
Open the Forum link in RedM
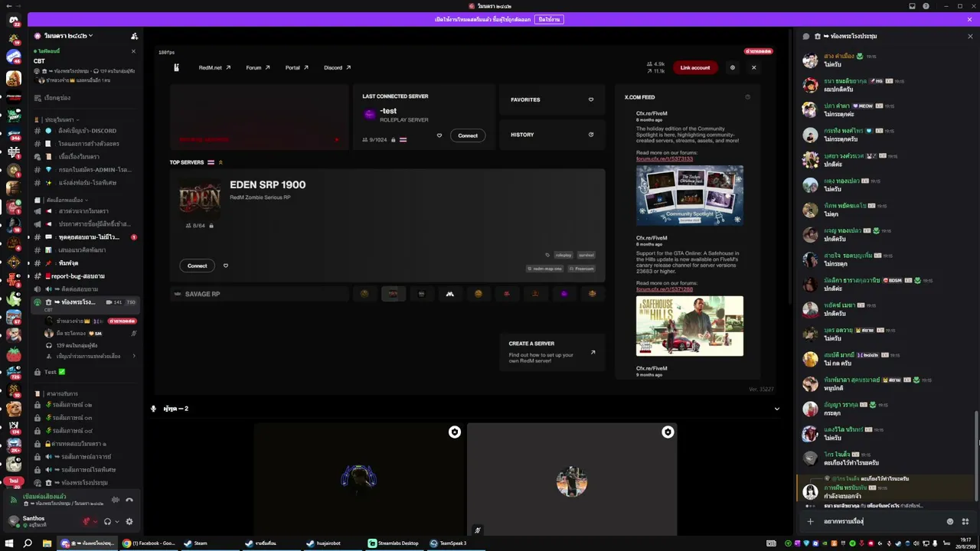point(258,67)
